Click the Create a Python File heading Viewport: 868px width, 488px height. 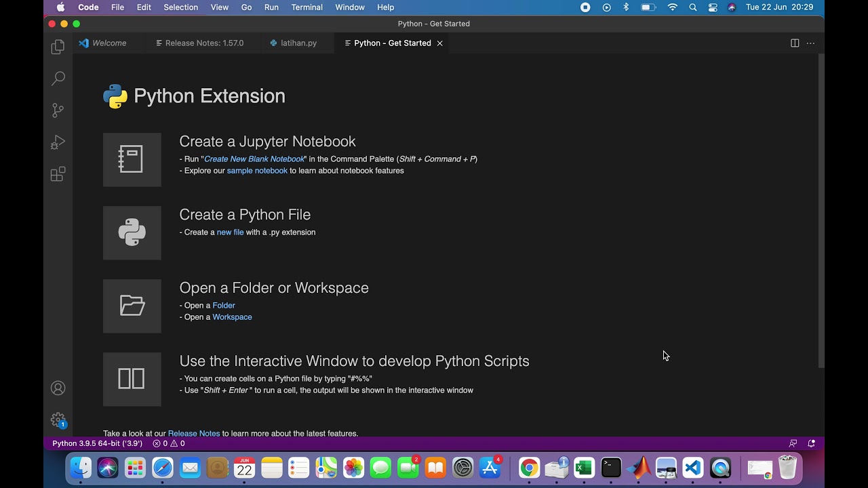[x=245, y=215]
